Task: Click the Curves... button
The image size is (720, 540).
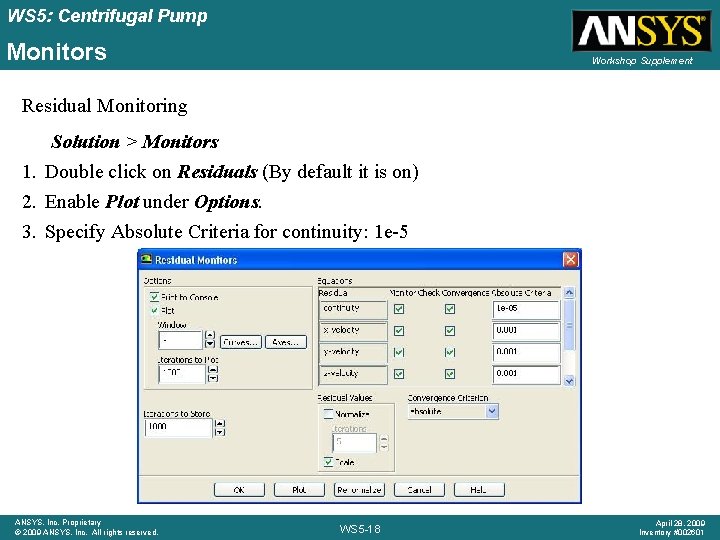Action: (x=241, y=342)
